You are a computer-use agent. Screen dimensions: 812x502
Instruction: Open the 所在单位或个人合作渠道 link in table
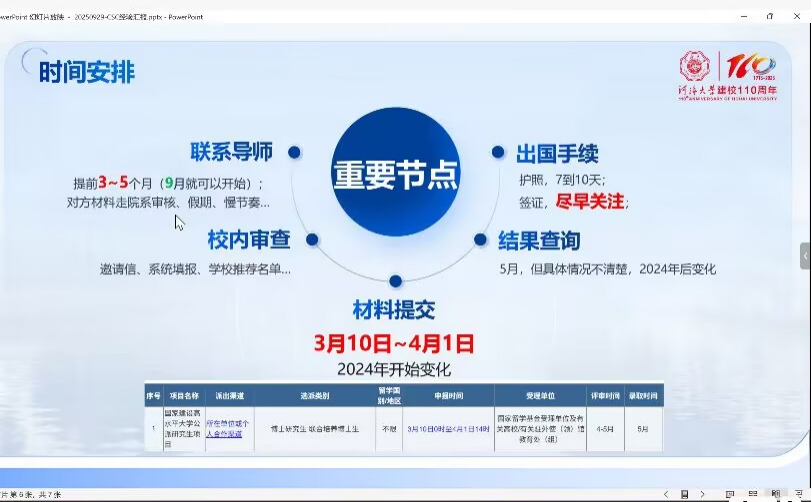click(x=228, y=428)
